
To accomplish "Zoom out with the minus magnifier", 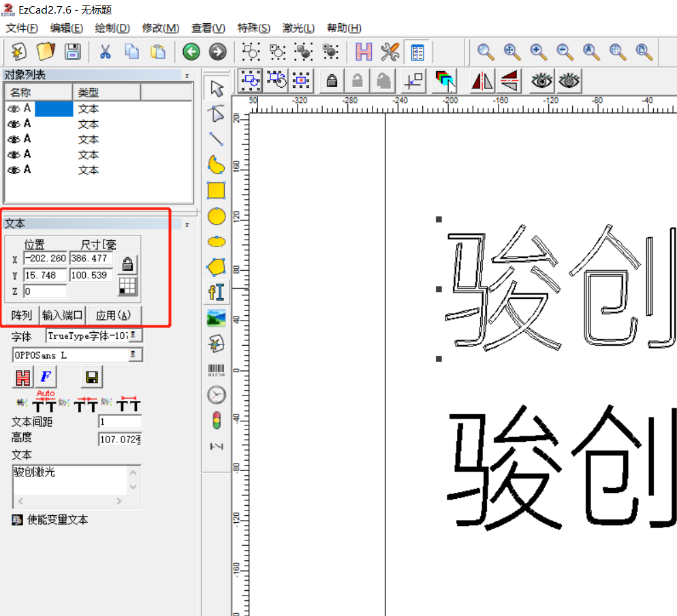I will coord(565,52).
